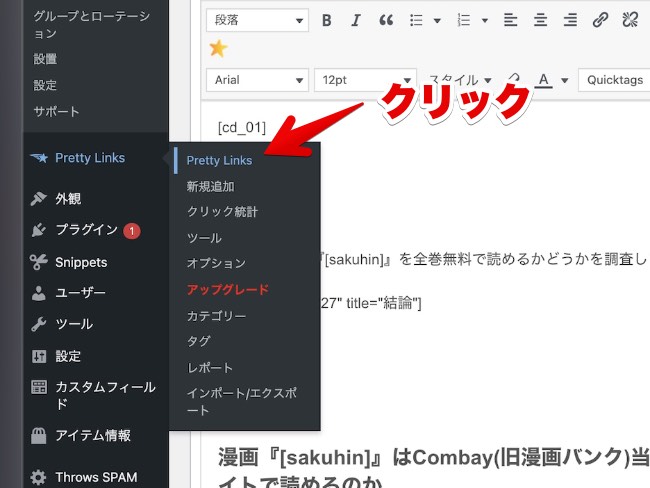This screenshot has height=488, width=650.
Task: Open numbered list style dropdown arrow
Action: click(485, 20)
